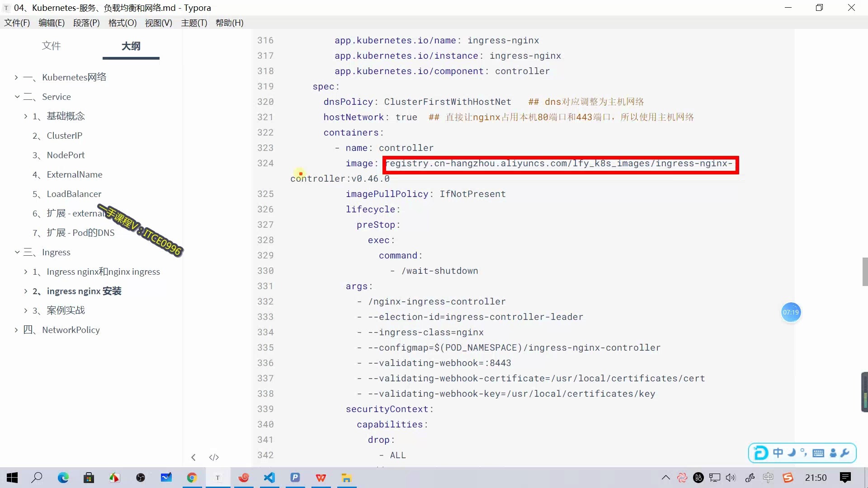Click the sidebar collapse arrow icon
The height and width of the screenshot is (488, 868).
193,457
